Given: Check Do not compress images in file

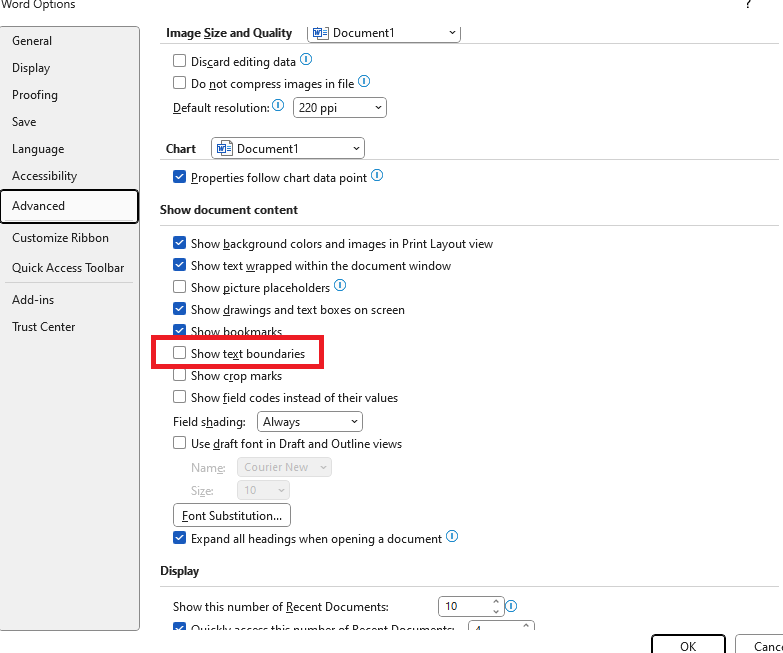Looking at the screenshot, I should pyautogui.click(x=179, y=82).
